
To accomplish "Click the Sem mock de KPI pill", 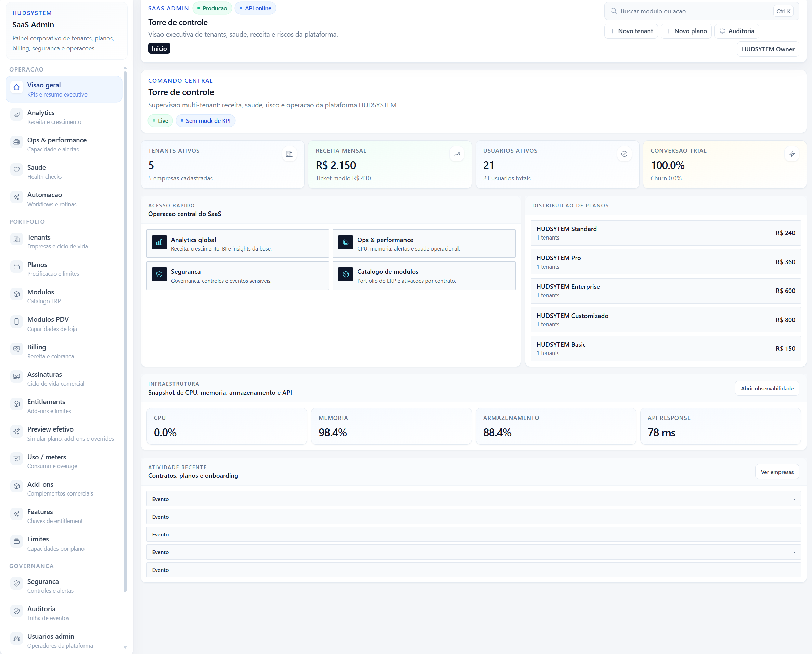I will pos(205,120).
